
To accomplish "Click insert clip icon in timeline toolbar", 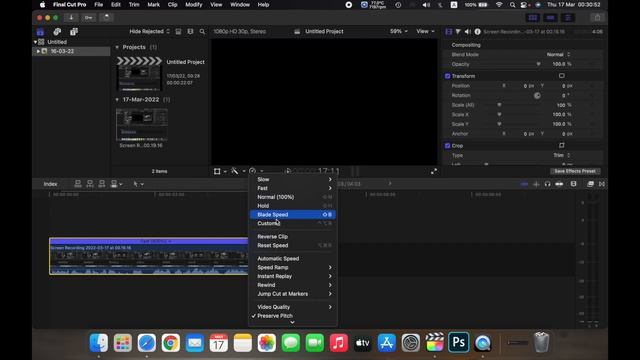I will point(90,184).
